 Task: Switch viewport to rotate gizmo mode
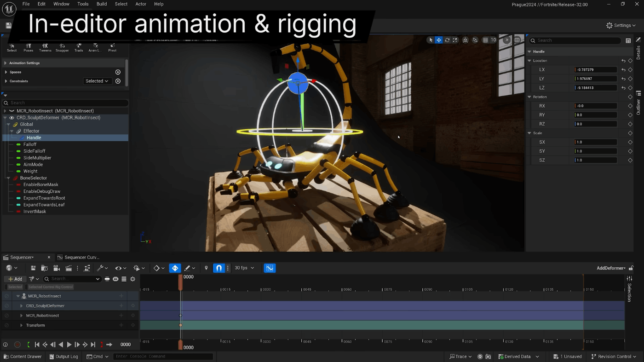(447, 40)
